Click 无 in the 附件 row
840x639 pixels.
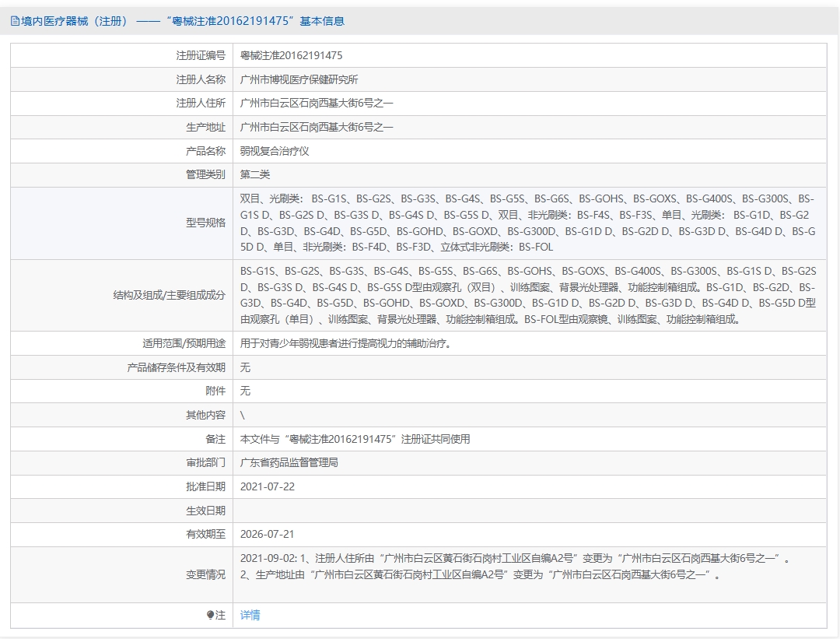[245, 391]
